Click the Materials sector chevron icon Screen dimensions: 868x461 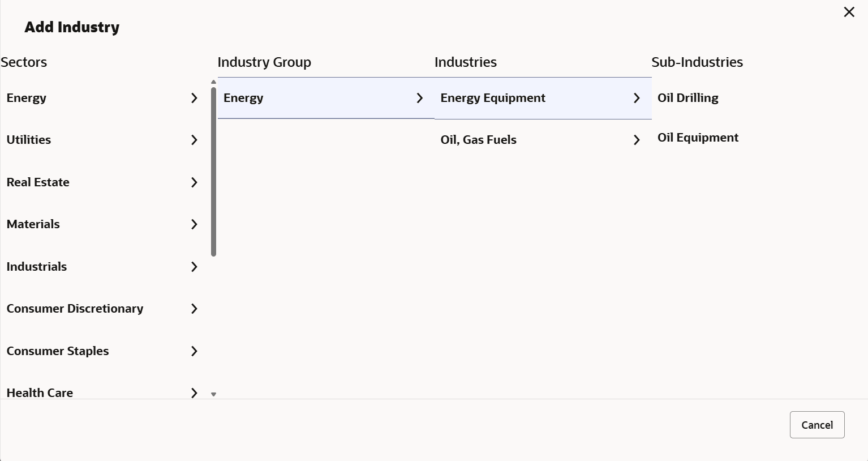194,224
